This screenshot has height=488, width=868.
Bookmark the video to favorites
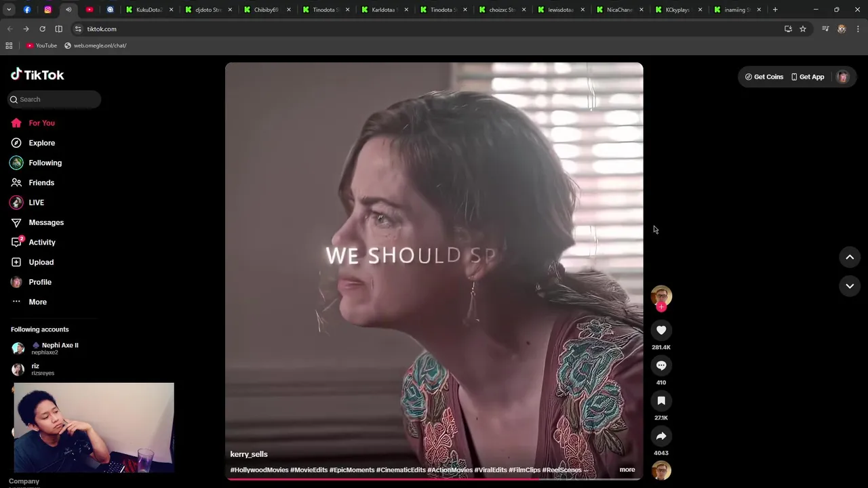pos(661,401)
